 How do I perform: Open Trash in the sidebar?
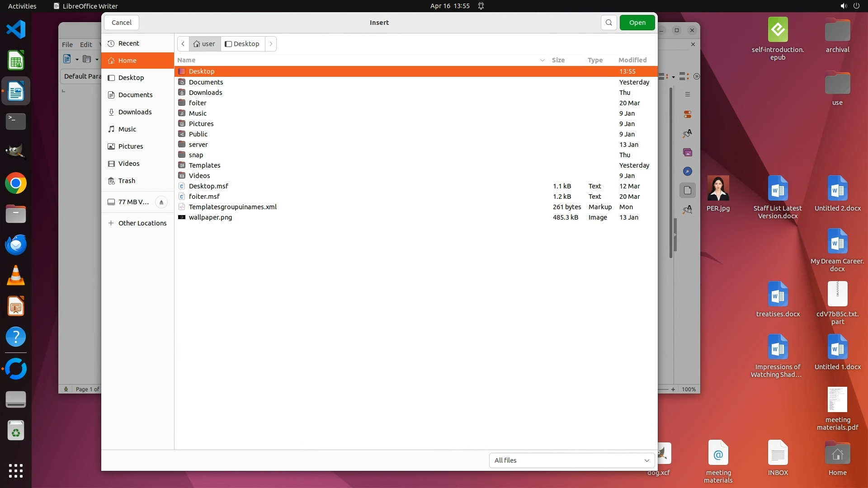pos(127,181)
